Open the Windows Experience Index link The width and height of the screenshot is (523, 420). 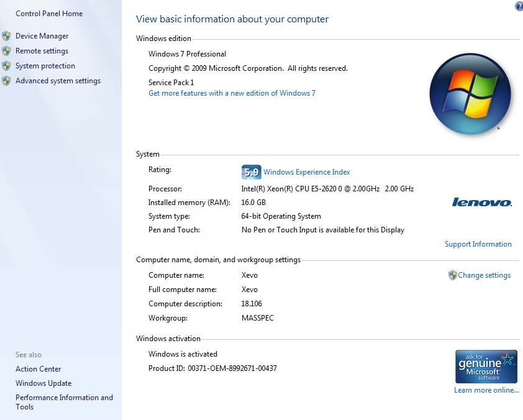pos(306,172)
